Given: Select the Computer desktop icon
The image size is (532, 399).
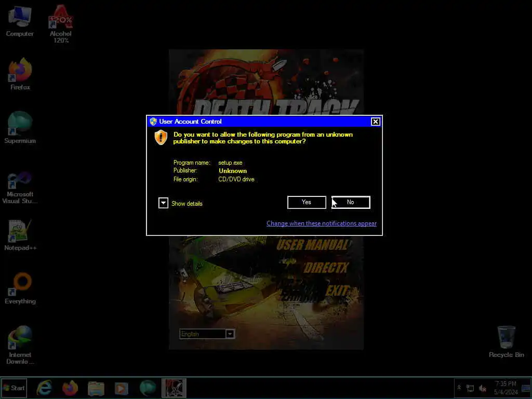Looking at the screenshot, I should (x=20, y=22).
